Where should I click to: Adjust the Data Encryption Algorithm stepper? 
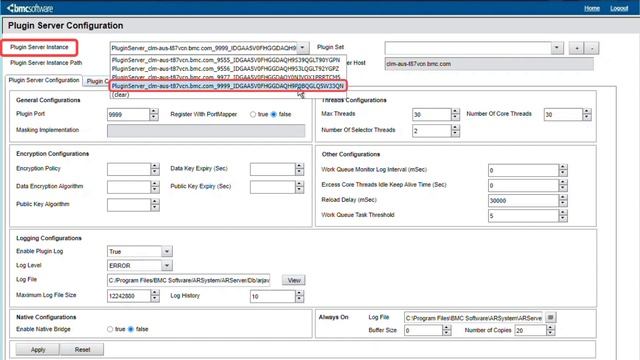[155, 187]
